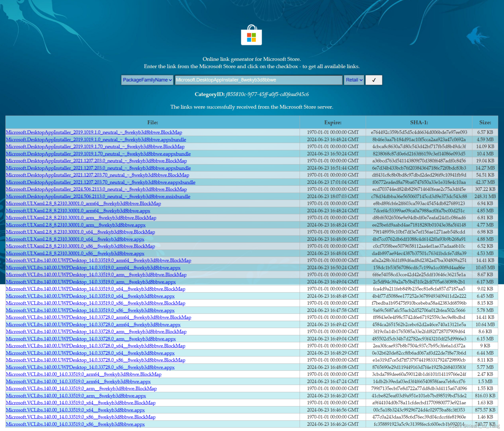Image resolution: width=504 pixels, height=431 pixels.
Task: Get VCLibs UWPDesktop 14.0.33519.0 arm64 BlockMap
Action: (x=99, y=260)
